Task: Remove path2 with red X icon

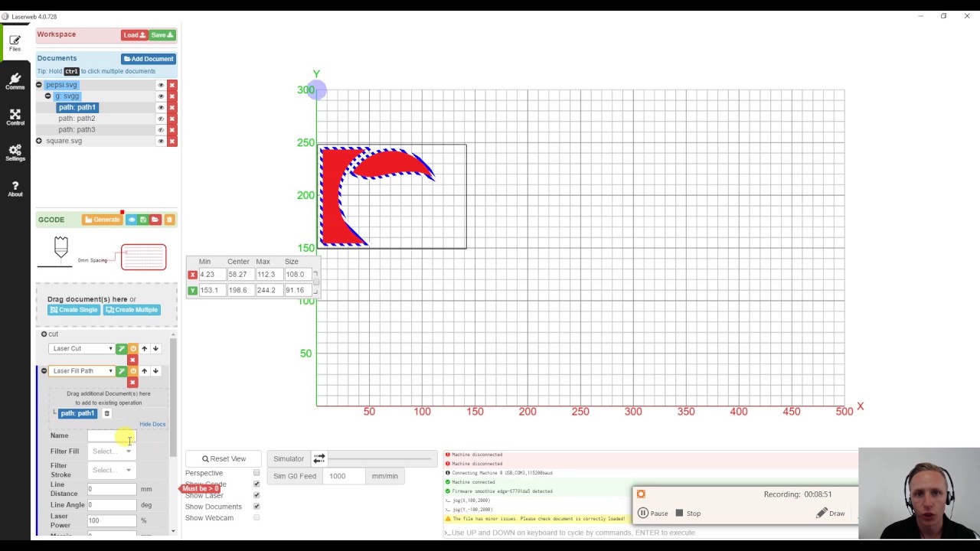Action: (x=172, y=119)
